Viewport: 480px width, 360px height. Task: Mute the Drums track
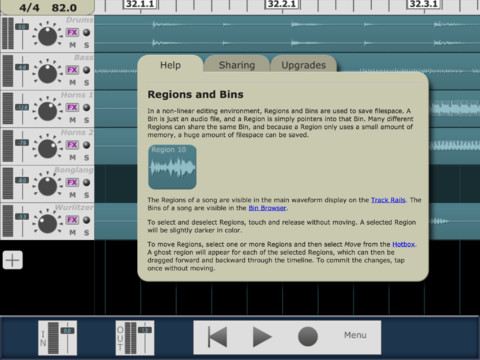pos(72,45)
